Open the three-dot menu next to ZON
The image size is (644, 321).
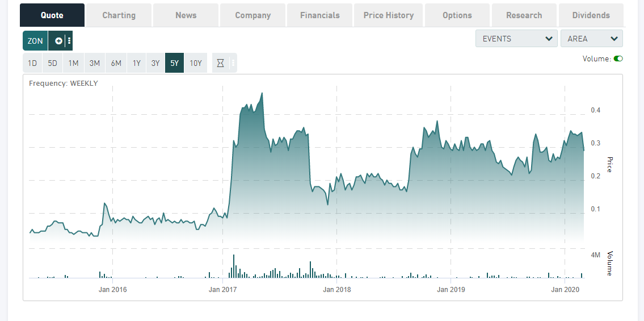(69, 41)
